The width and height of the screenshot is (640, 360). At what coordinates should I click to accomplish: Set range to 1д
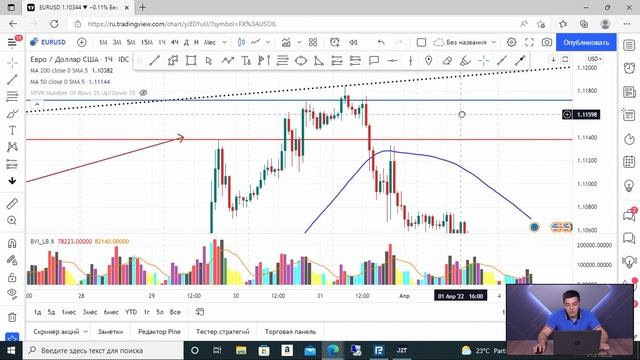(38, 312)
